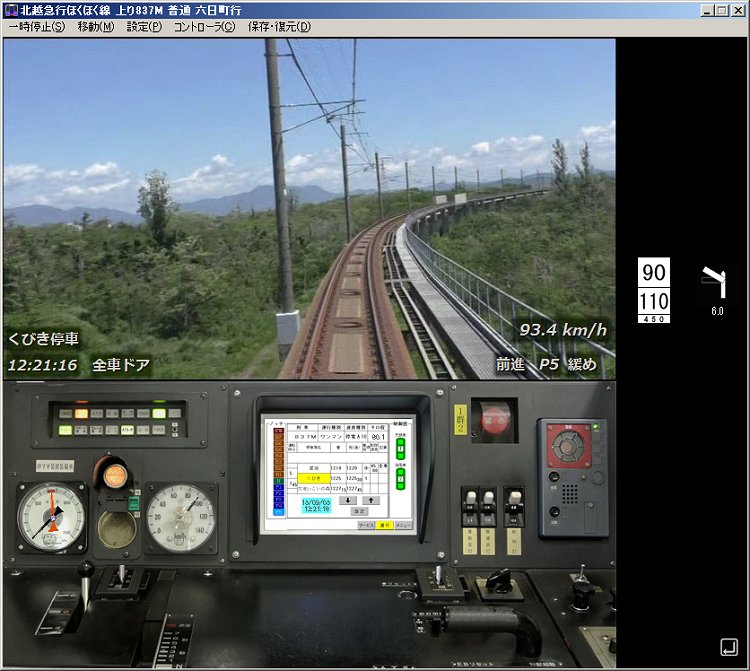
Task: Open the 移動(M) menu
Action: pos(96,27)
